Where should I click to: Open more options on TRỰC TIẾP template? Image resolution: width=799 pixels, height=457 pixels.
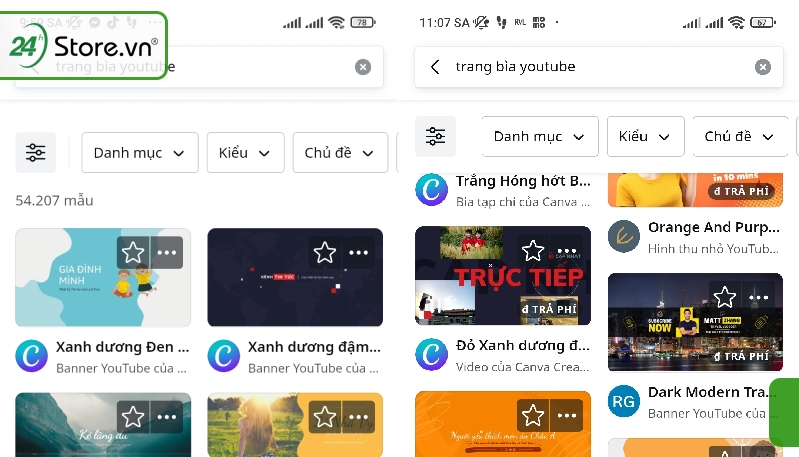(x=567, y=250)
